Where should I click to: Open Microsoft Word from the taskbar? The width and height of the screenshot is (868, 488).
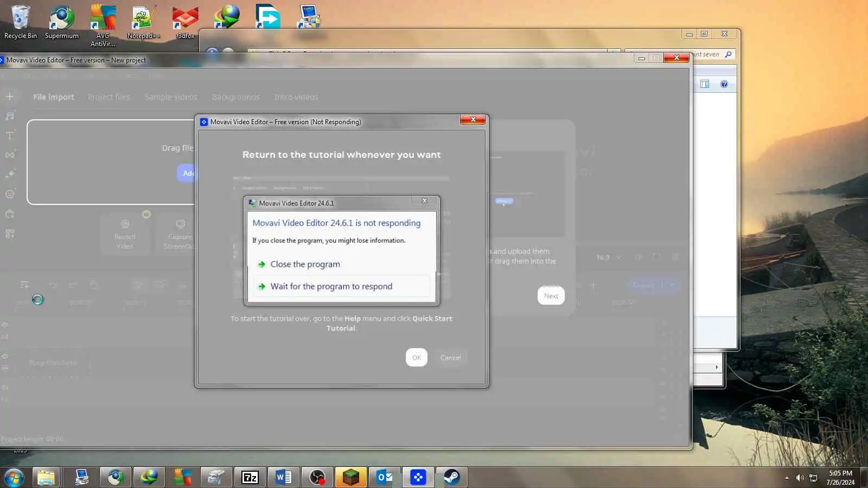click(283, 478)
